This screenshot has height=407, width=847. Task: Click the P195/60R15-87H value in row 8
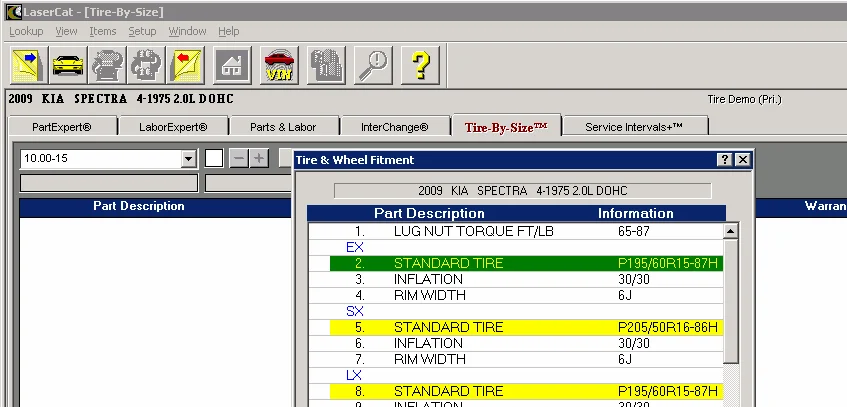coord(668,391)
